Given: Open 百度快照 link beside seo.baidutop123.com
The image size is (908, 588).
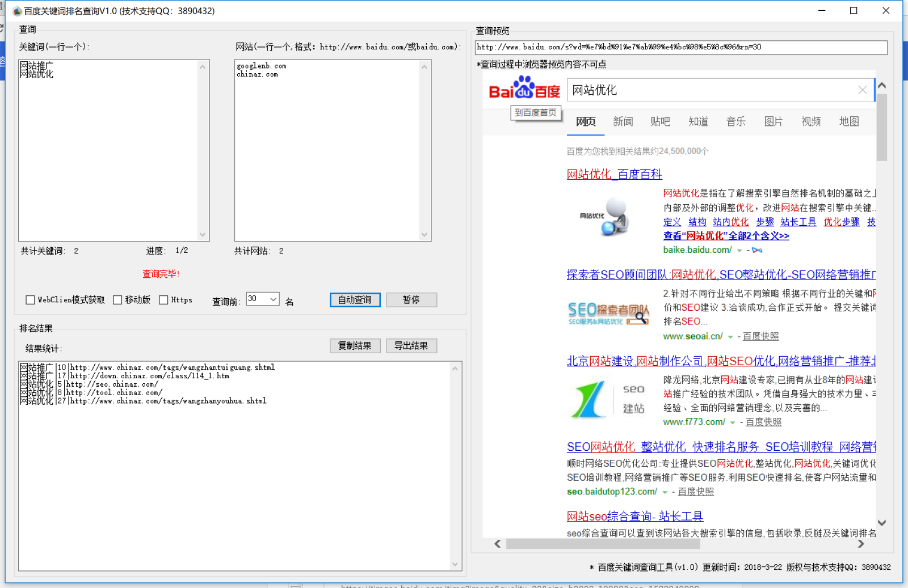Looking at the screenshot, I should click(696, 492).
